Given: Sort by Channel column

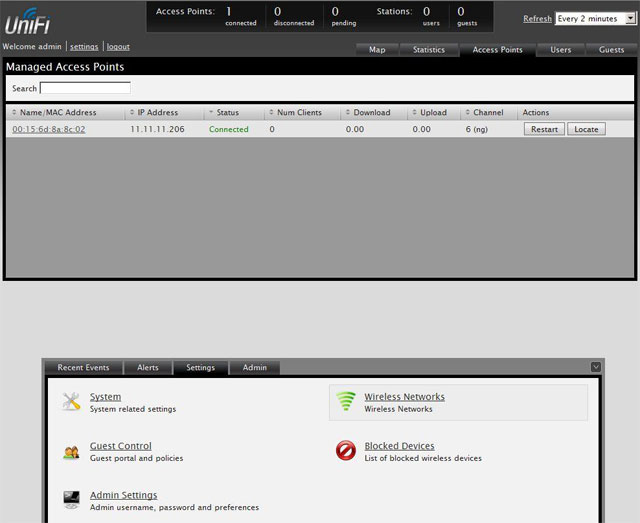Looking at the screenshot, I should tap(488, 112).
